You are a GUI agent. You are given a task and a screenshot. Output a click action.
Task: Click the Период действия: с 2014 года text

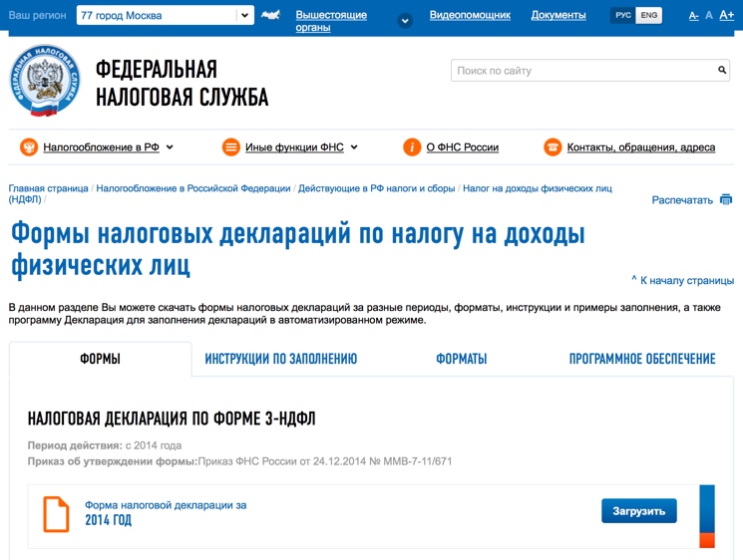point(105,445)
